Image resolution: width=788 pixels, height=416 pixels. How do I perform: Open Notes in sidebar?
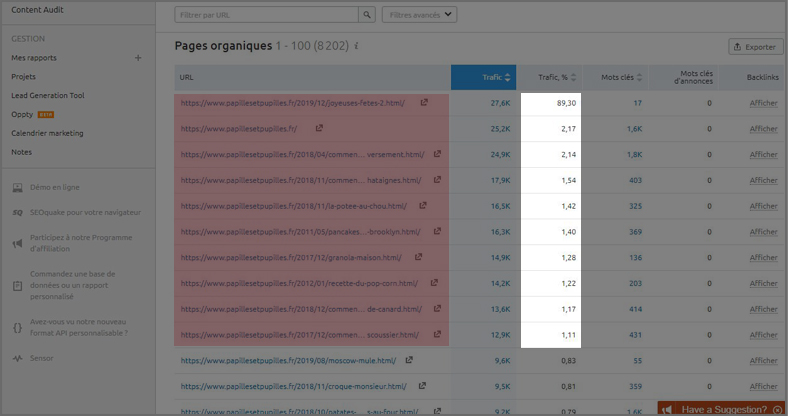click(x=21, y=152)
